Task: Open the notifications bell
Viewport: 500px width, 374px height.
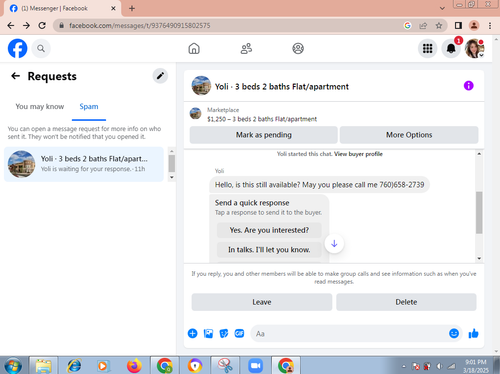Action: point(451,49)
